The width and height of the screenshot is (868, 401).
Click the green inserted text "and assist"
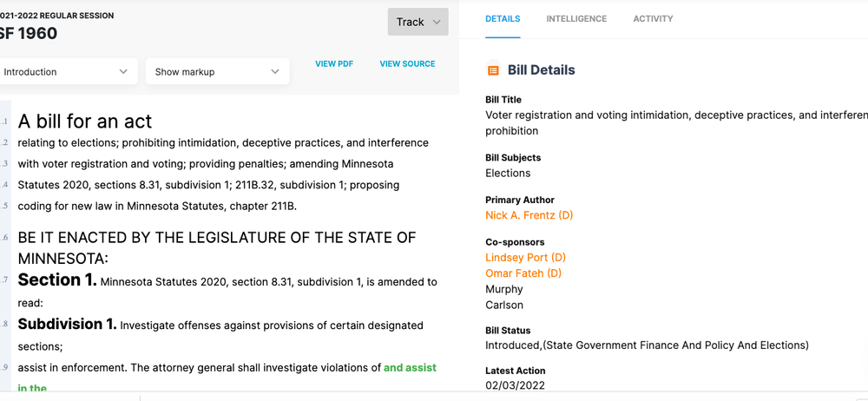pos(410,368)
